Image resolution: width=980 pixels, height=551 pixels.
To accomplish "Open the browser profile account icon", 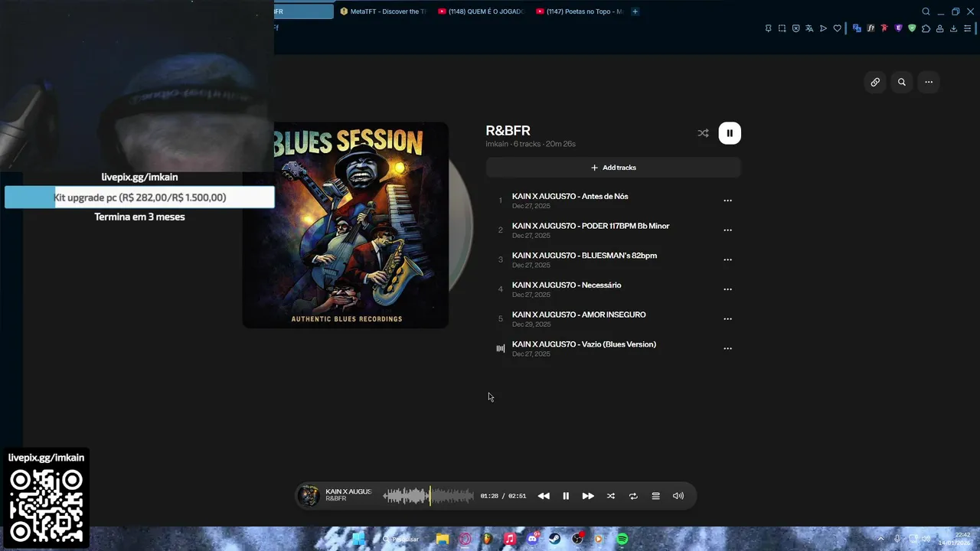I will click(939, 28).
